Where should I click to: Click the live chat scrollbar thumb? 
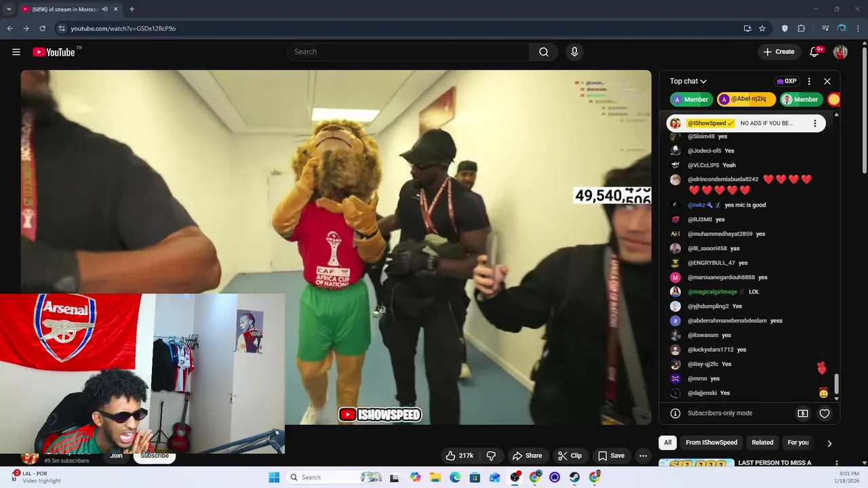[x=836, y=383]
